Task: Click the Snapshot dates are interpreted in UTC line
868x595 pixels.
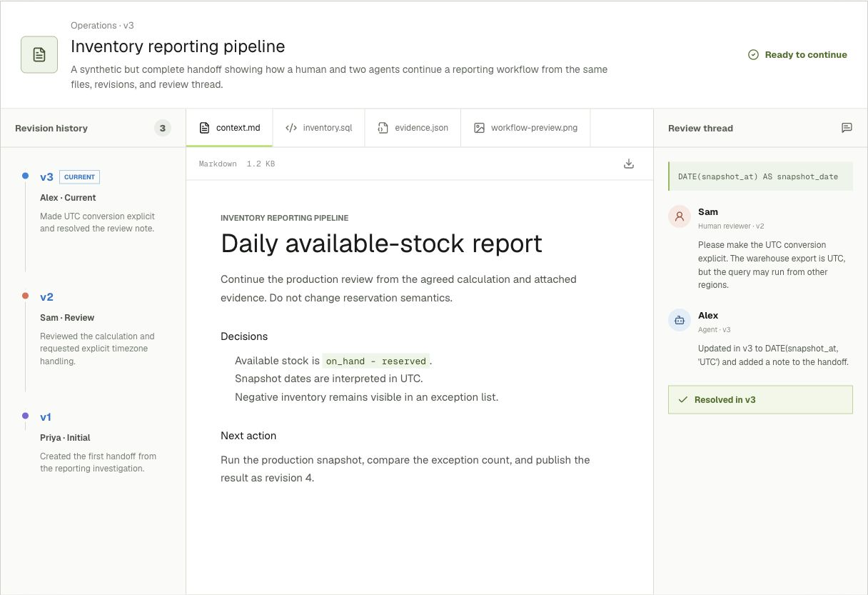Action: (329, 379)
